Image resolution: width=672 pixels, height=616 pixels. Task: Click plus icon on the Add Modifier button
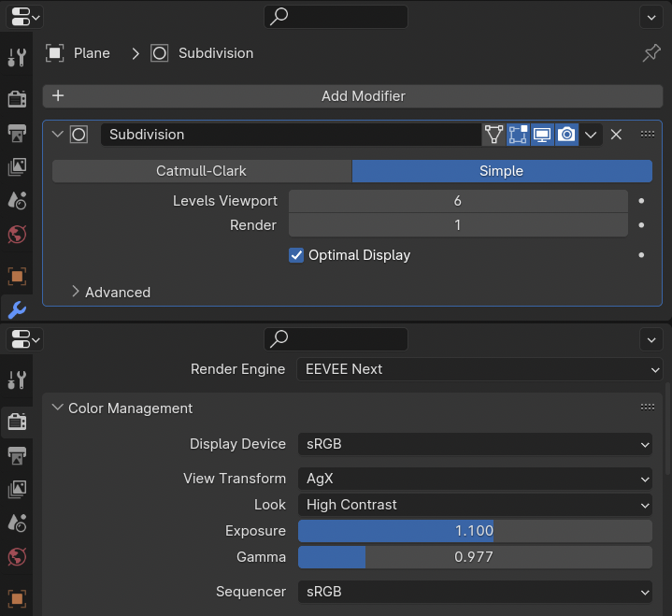coord(58,95)
